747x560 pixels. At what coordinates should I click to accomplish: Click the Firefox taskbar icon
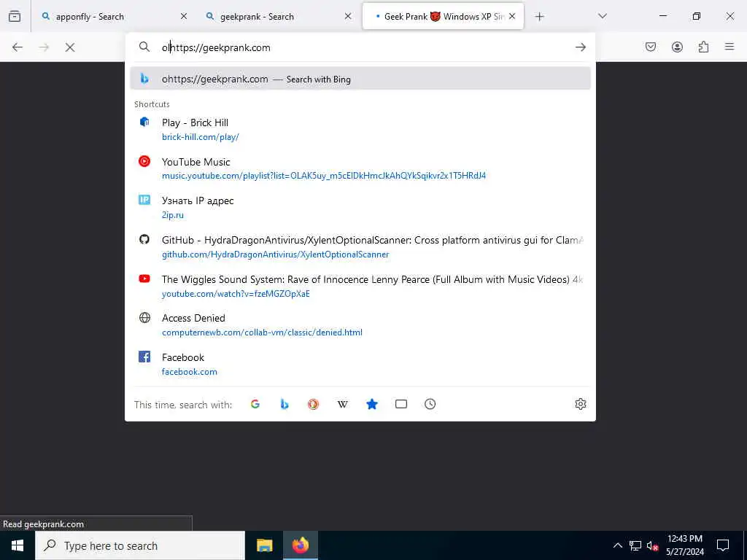tap(300, 545)
